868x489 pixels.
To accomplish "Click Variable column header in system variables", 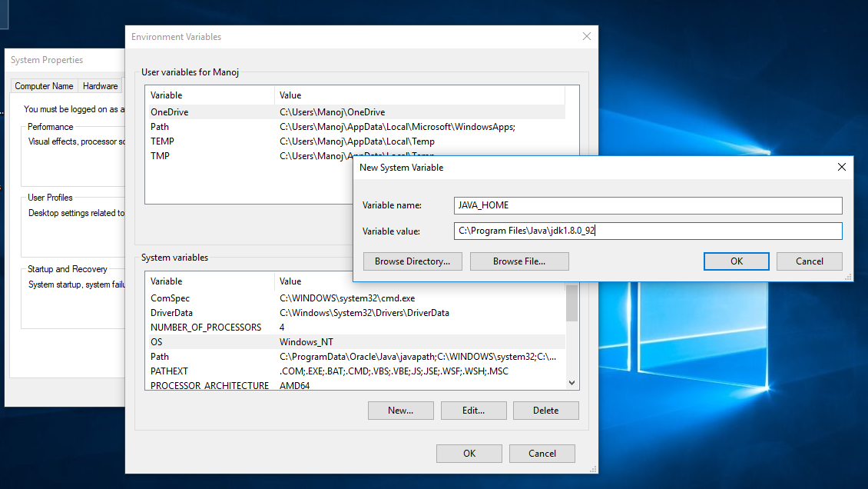I will click(x=210, y=281).
